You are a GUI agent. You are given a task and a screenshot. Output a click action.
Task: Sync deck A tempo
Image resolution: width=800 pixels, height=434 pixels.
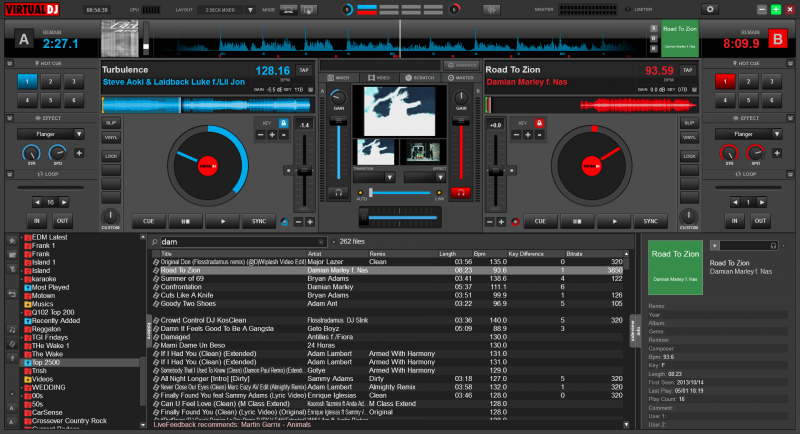pos(259,221)
